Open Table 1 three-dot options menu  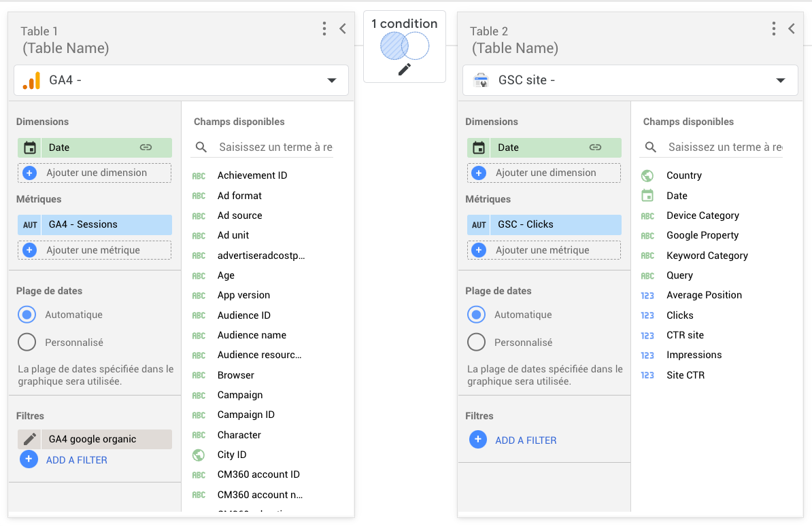point(324,29)
